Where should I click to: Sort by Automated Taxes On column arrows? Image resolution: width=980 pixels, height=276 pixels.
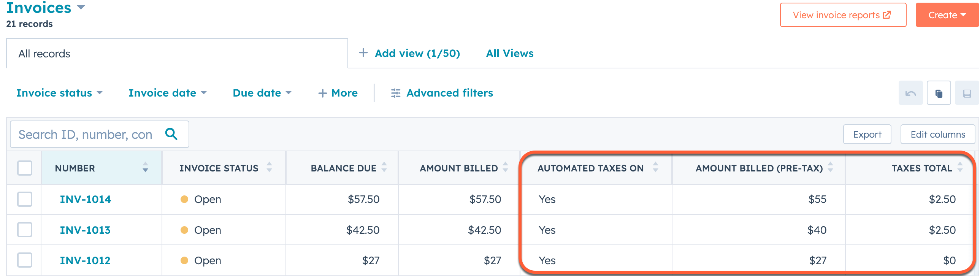[655, 168]
